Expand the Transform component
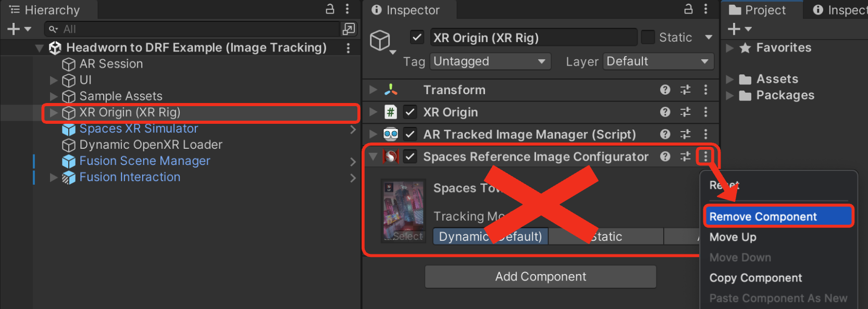The image size is (868, 309). tap(373, 89)
